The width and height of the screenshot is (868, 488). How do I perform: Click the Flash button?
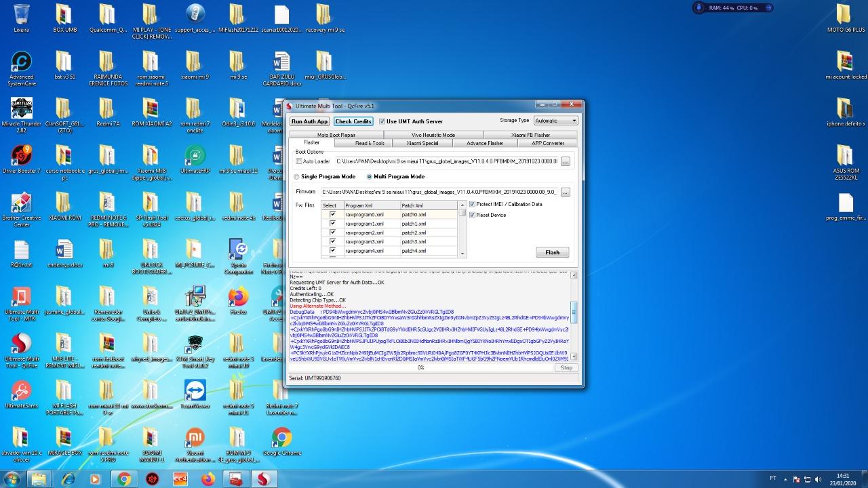tap(553, 252)
